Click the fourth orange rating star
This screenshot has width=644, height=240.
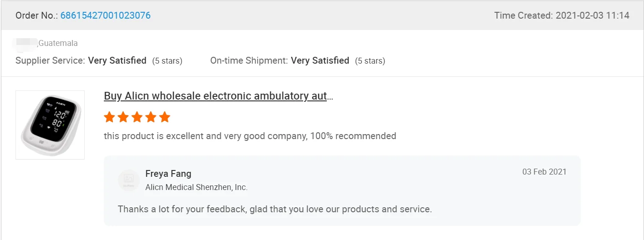151,117
